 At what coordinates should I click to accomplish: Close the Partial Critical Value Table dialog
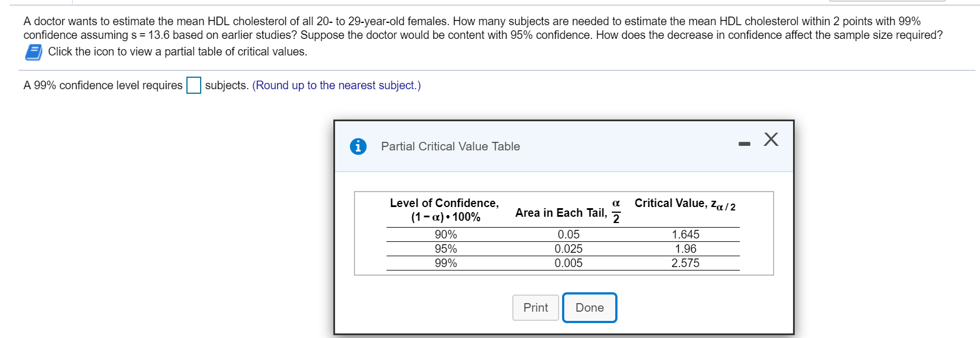click(x=771, y=139)
